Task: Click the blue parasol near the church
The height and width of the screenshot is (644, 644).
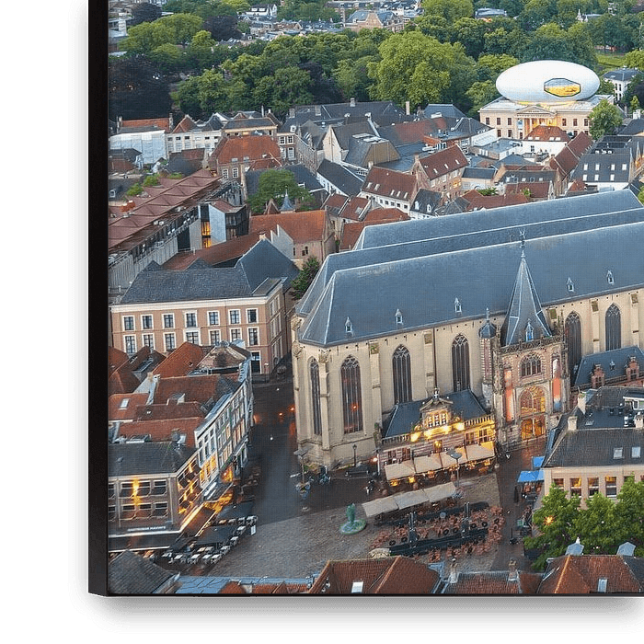Action: click(529, 476)
